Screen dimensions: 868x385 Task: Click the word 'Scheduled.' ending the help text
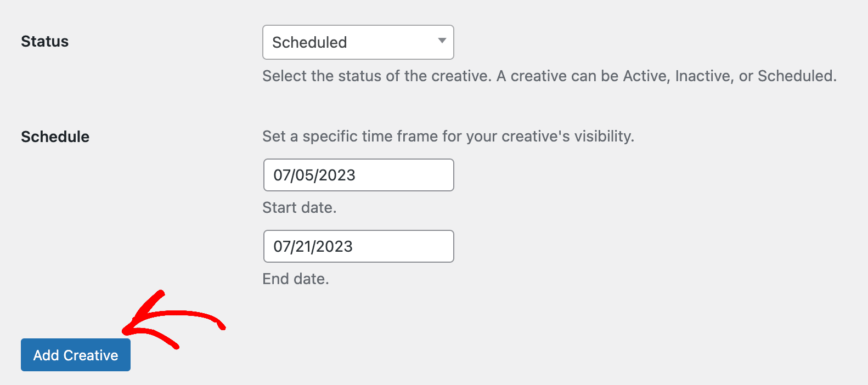(797, 76)
